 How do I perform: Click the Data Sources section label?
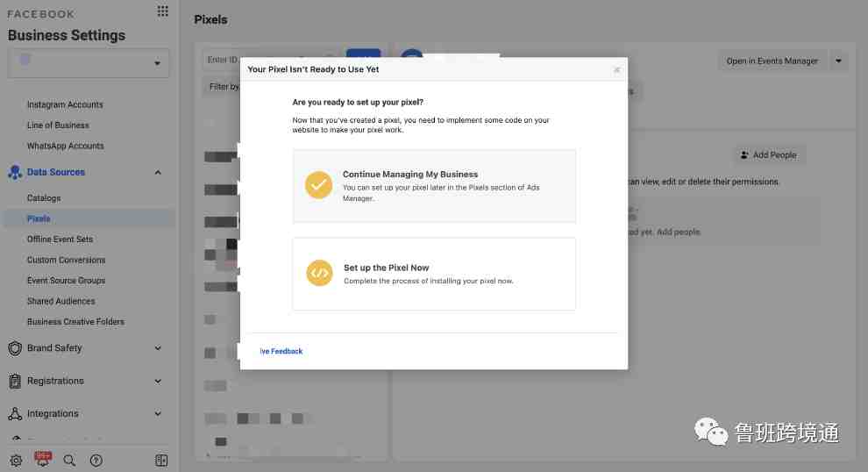point(56,172)
